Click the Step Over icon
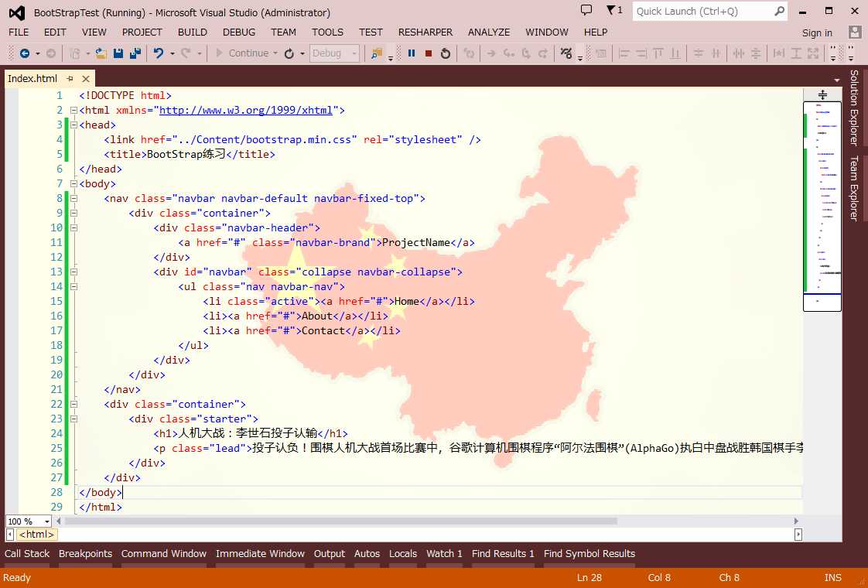This screenshot has width=868, height=588. point(525,53)
